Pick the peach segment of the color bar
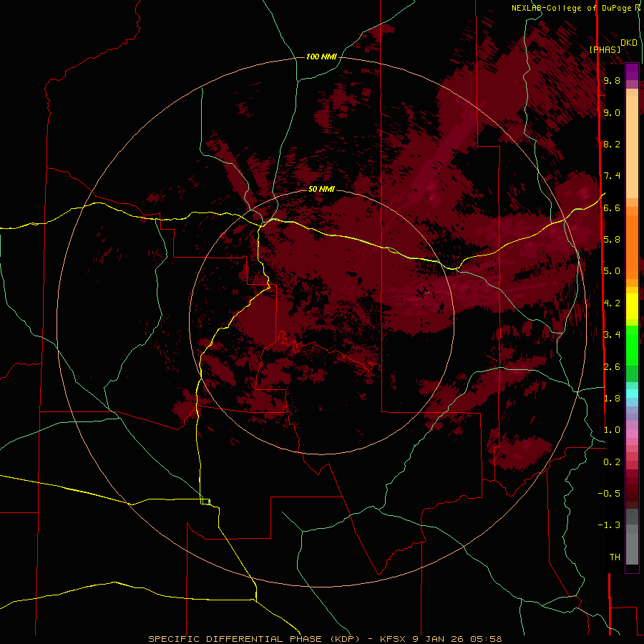 pos(632,147)
